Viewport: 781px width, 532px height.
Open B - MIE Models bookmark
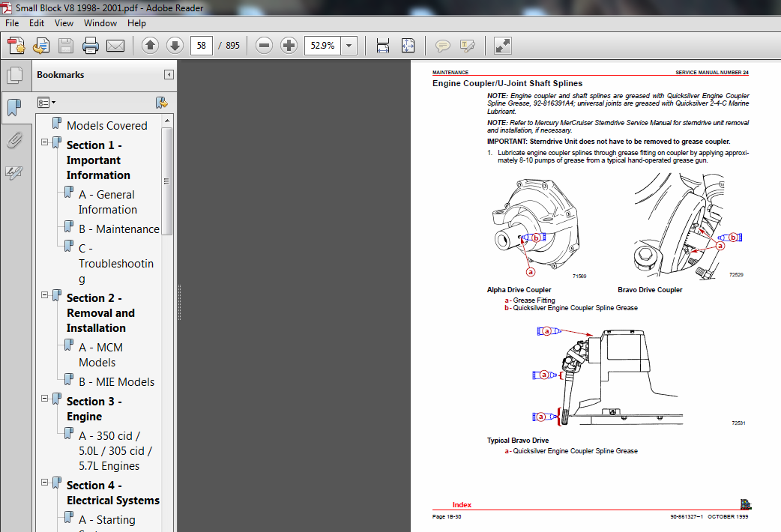pyautogui.click(x=117, y=382)
